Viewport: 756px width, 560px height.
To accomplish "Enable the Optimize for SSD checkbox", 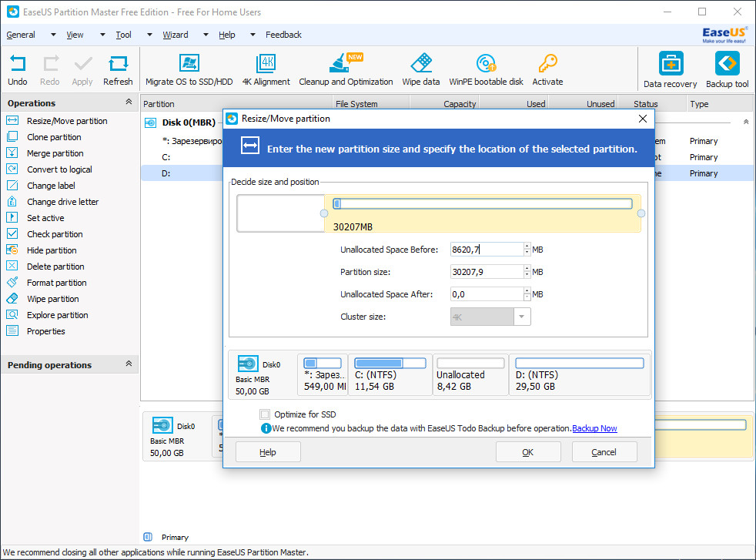I will [265, 414].
